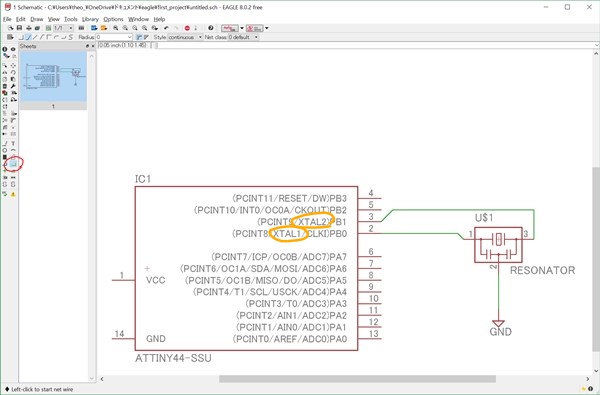Open a file with the Open icon
600x395 pixels.
click(11, 28)
